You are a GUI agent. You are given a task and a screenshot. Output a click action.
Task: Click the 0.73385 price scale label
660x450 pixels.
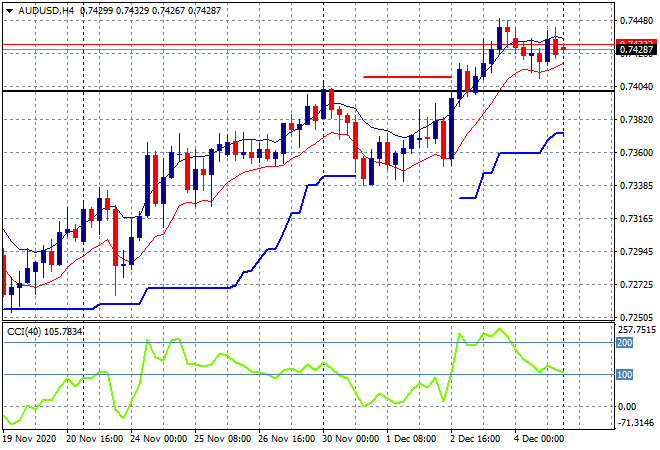636,186
